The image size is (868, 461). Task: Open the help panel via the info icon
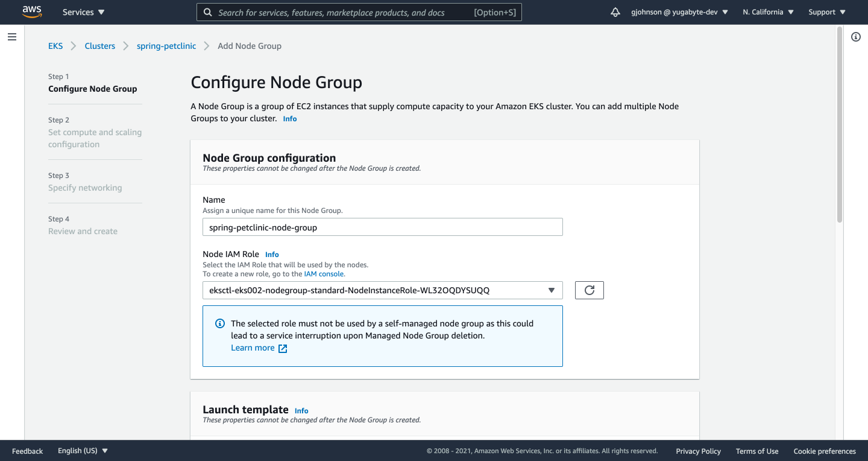855,37
